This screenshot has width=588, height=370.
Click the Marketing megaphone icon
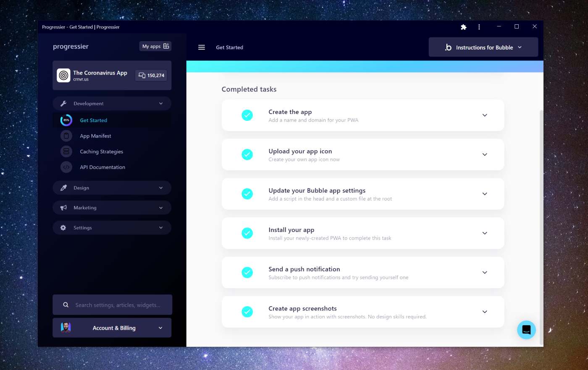63,208
